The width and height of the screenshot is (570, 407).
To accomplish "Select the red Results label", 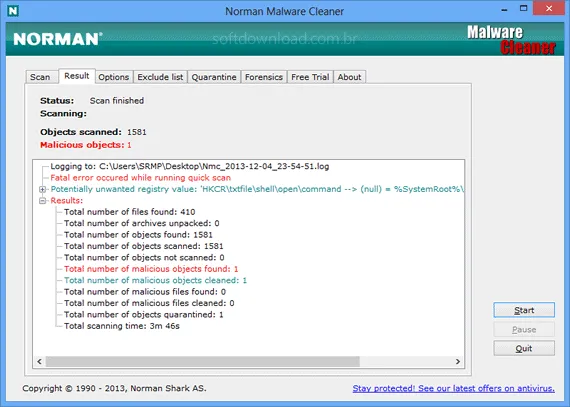I will pyautogui.click(x=67, y=201).
